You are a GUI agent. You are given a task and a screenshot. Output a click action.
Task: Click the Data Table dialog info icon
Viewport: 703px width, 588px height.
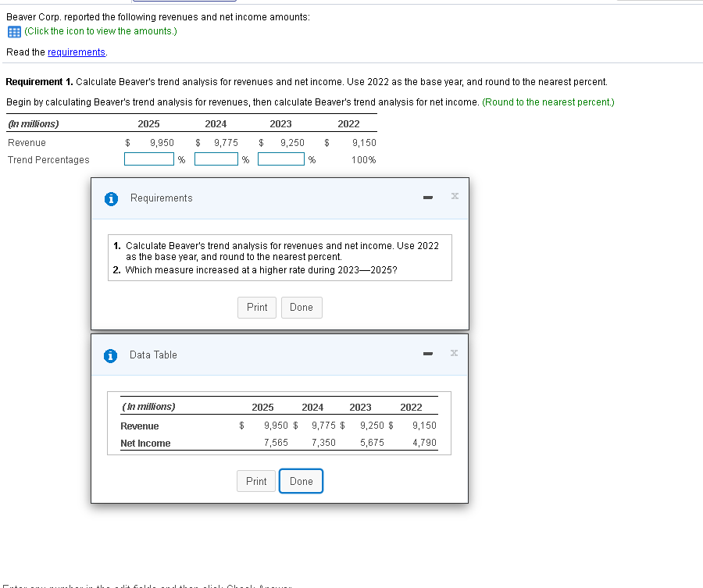[x=110, y=355]
